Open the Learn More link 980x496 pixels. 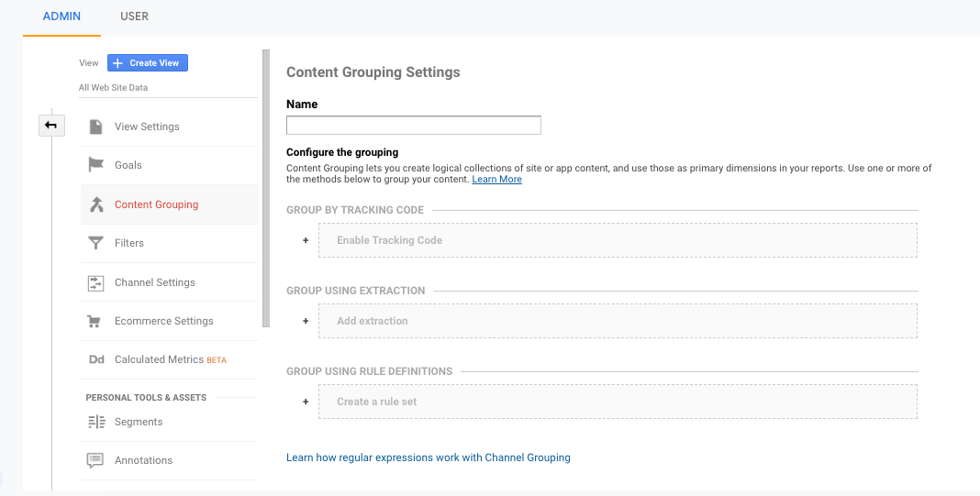coord(496,180)
